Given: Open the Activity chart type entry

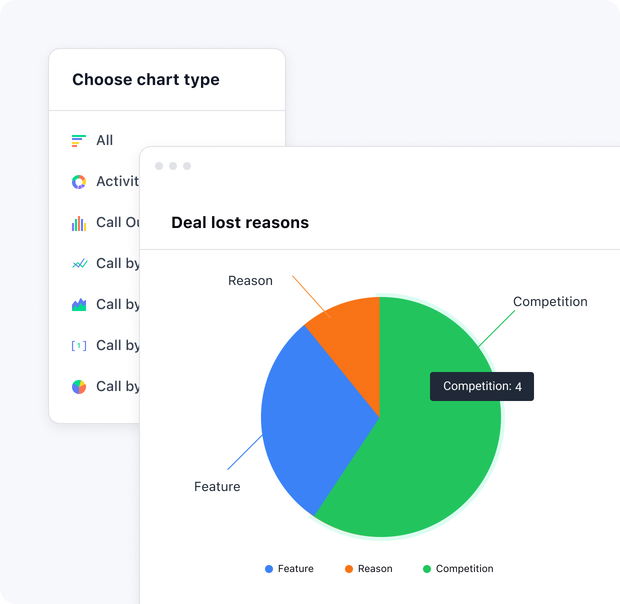Looking at the screenshot, I should pos(117,182).
